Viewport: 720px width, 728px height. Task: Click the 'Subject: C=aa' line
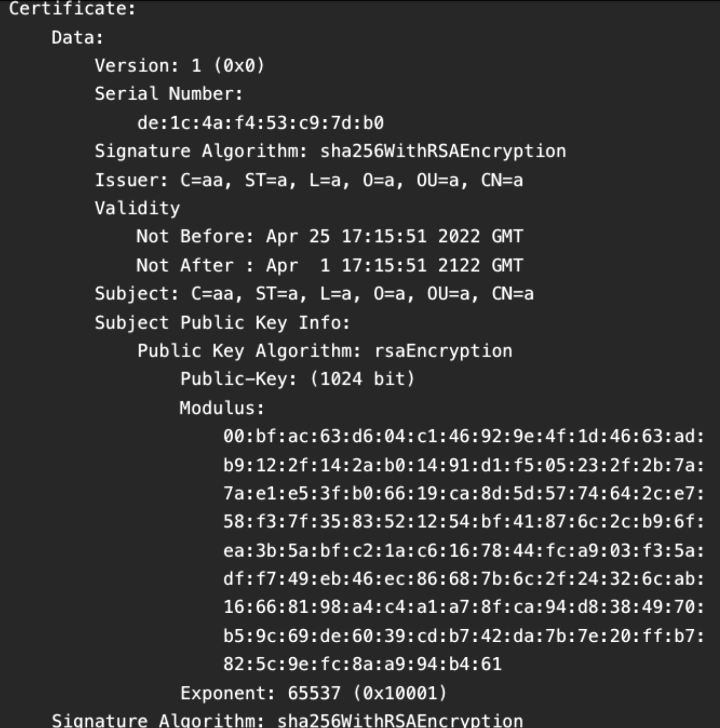314,293
